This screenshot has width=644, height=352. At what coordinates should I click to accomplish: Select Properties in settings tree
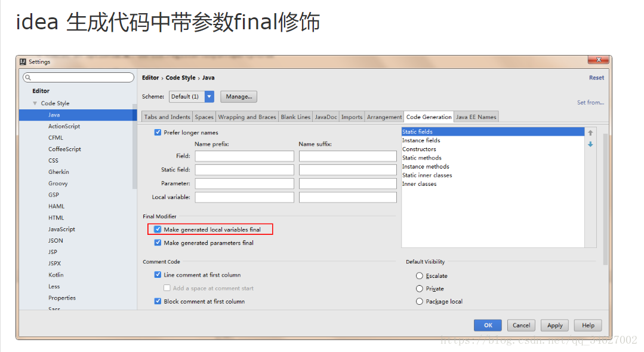click(62, 298)
